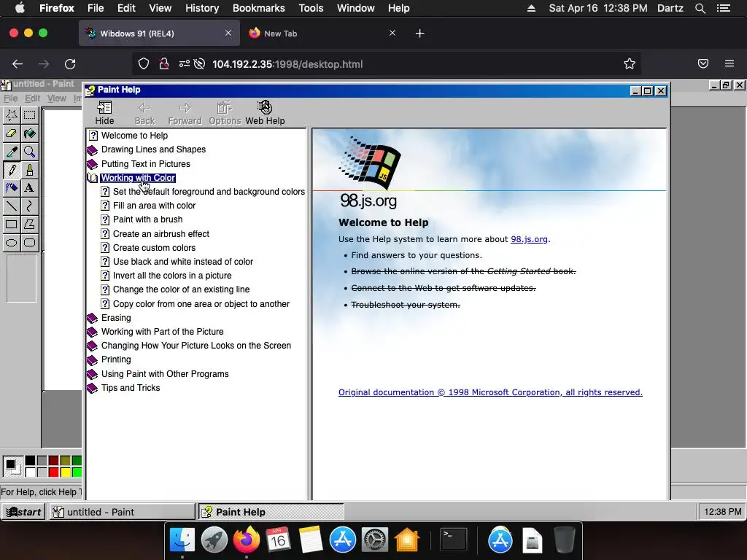Select the Line tool in Paint
The width and height of the screenshot is (747, 560).
(x=12, y=206)
